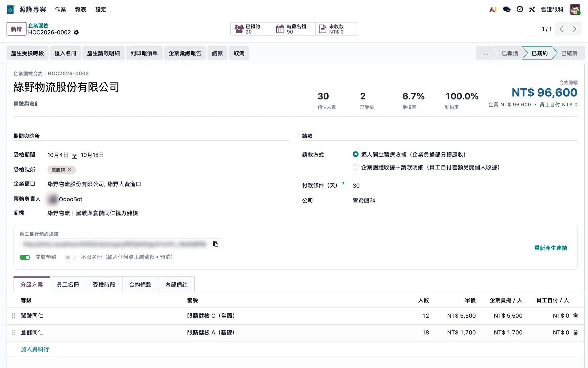The image size is (588, 368).
Task: Go to the previous record arrow
Action: pyautogui.click(x=562, y=29)
